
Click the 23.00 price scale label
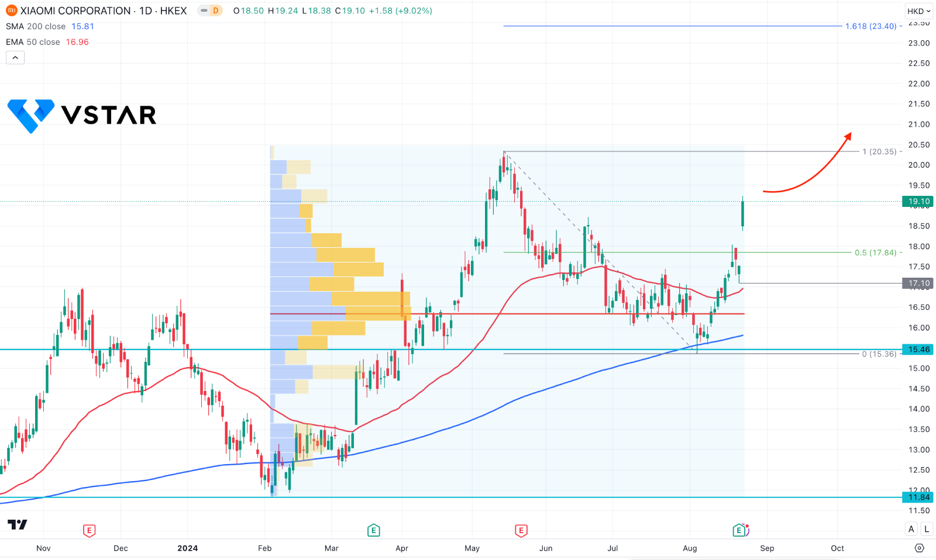pyautogui.click(x=918, y=43)
